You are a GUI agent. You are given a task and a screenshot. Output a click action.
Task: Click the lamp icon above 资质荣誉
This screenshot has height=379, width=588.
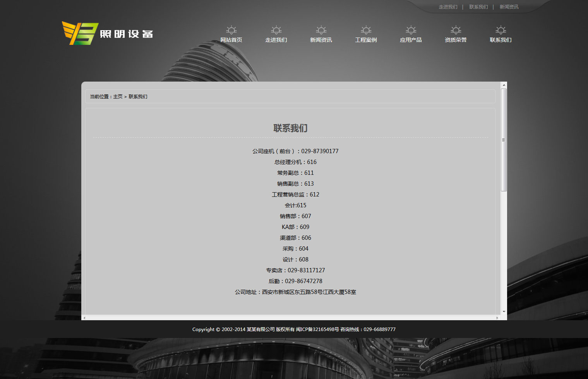pos(456,30)
